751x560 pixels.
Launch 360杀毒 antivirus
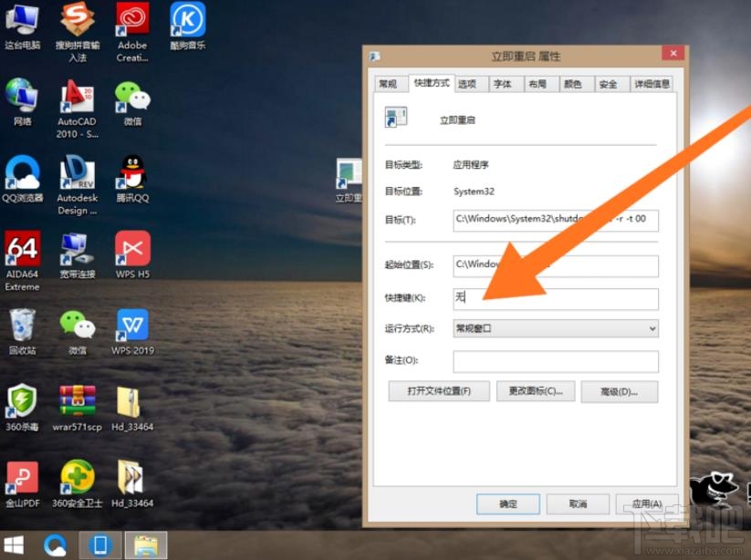tap(22, 401)
